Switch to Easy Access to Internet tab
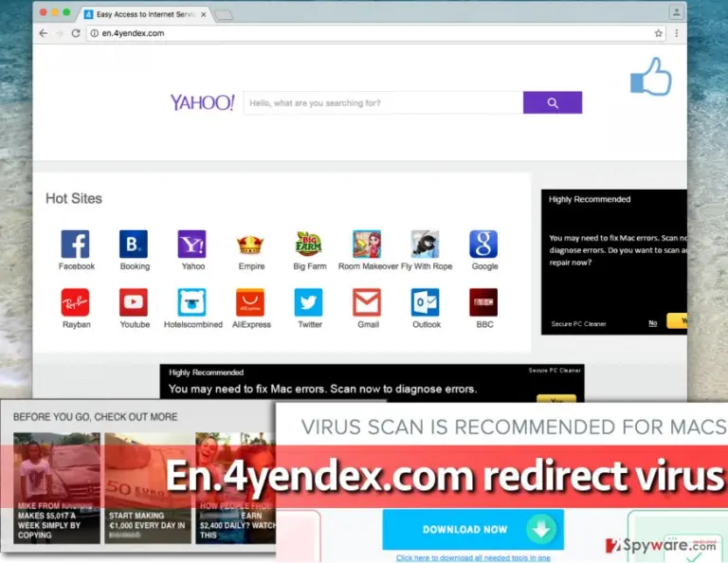 [x=145, y=14]
